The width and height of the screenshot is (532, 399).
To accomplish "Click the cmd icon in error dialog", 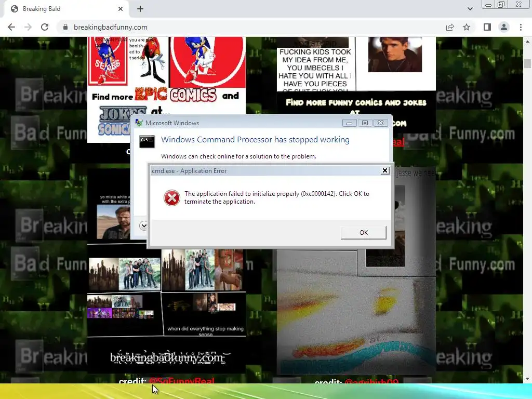I will point(147,141).
